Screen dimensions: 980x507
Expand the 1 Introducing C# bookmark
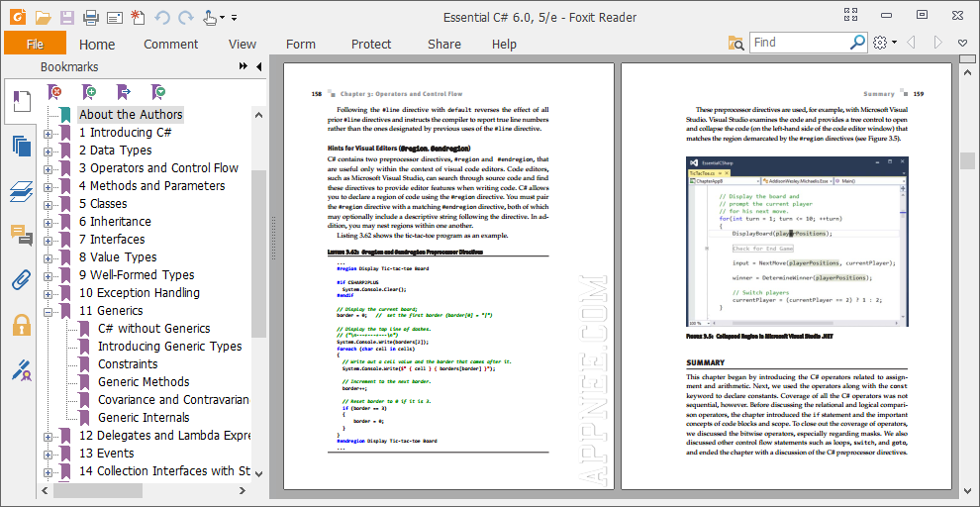coord(48,133)
